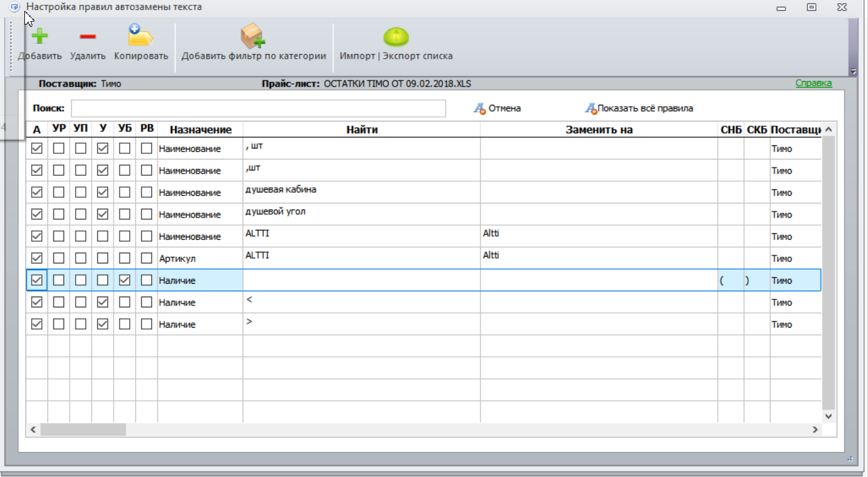Image resolution: width=868 pixels, height=477 pixels.
Task: Click the УБ column header
Action: 124,129
